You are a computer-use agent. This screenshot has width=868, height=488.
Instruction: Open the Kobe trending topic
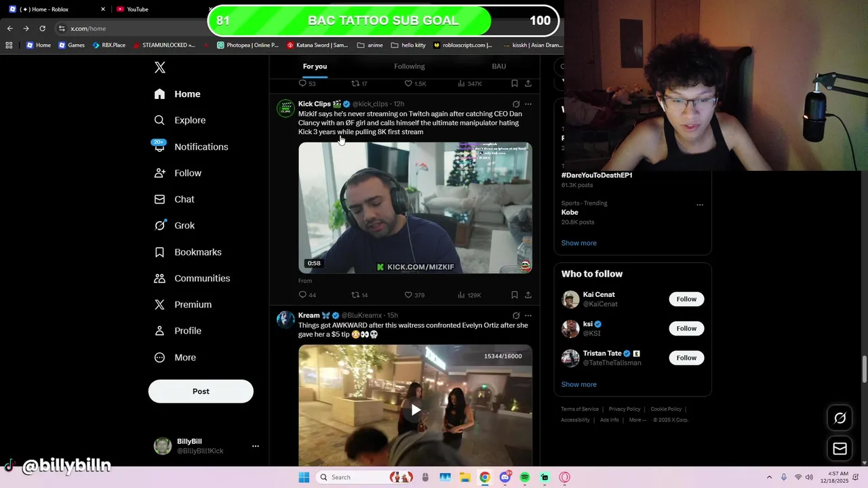pos(570,212)
